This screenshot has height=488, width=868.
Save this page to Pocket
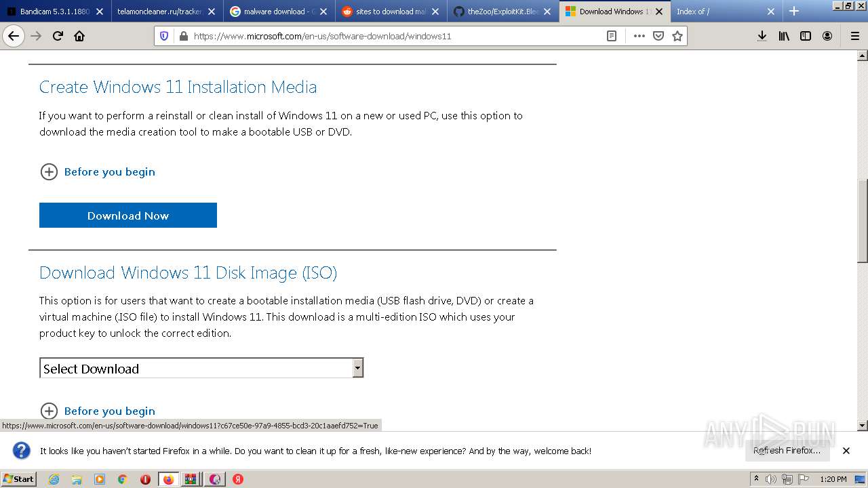(658, 36)
